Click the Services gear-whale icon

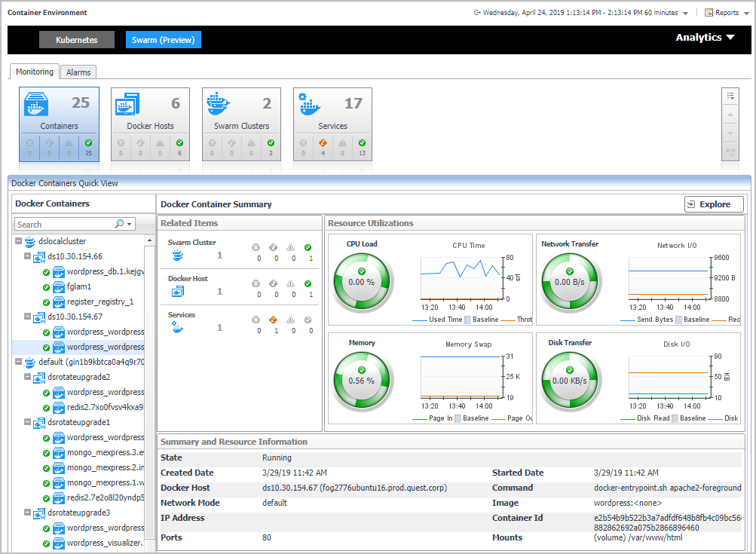point(311,104)
